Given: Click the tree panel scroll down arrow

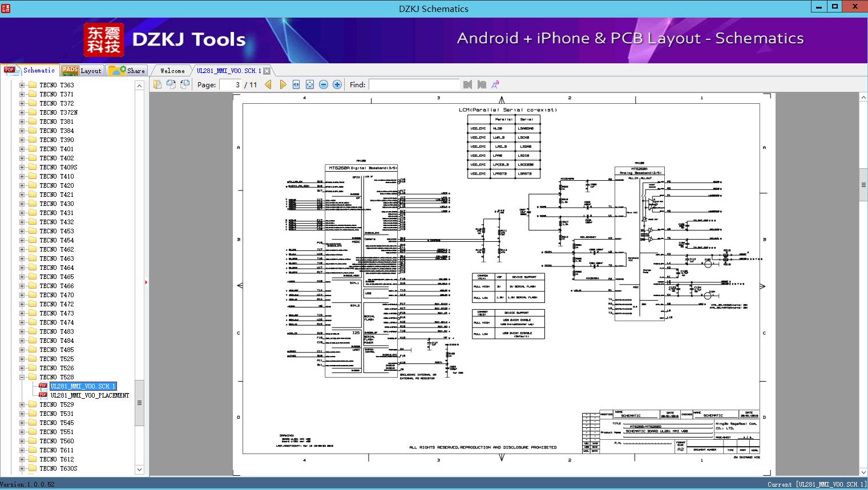Looking at the screenshot, I should pos(139,469).
